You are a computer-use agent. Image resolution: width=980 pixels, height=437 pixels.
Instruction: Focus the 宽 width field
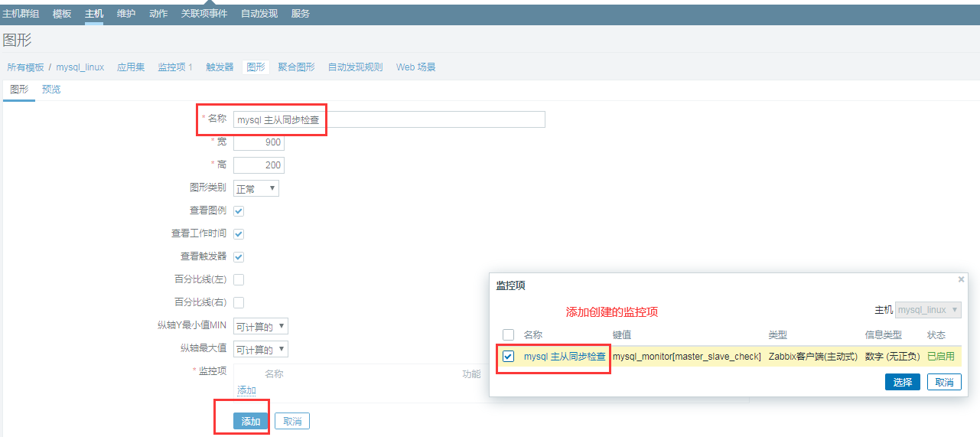[x=259, y=142]
